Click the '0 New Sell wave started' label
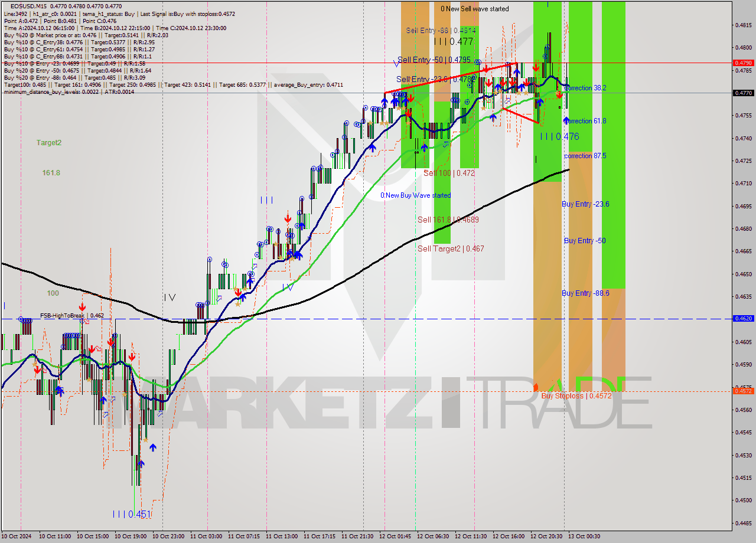Image resolution: width=756 pixels, height=543 pixels. point(474,9)
